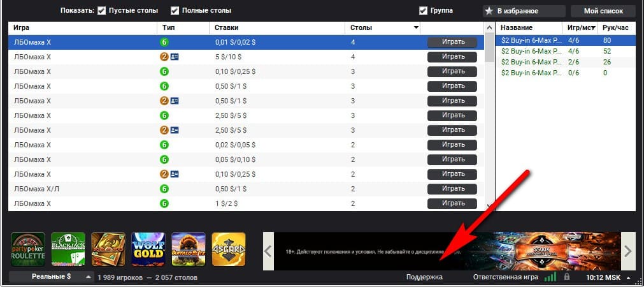Screen dimensions: 644x287
Task: Click Играть in ЛБОмаха Х/Л row
Action: click(452, 189)
